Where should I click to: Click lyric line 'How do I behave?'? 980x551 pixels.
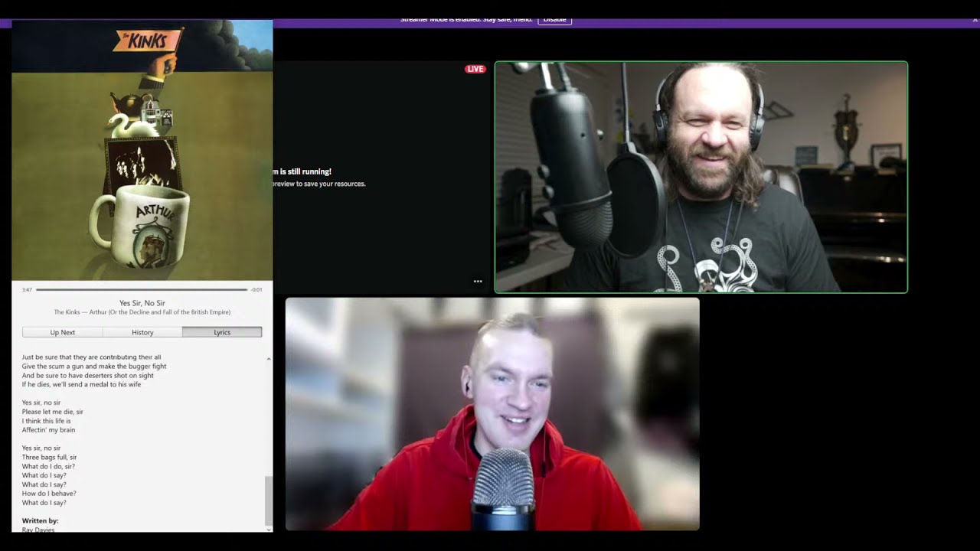[x=49, y=494]
